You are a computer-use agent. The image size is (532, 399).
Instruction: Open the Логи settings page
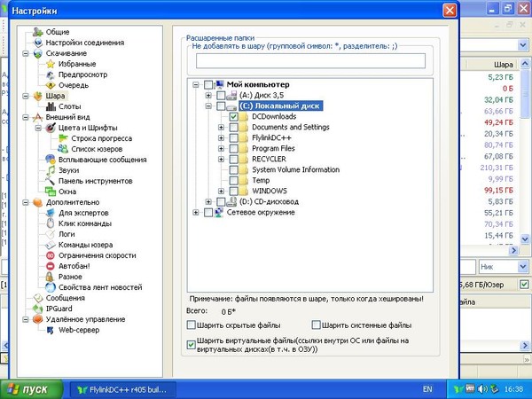pos(66,234)
